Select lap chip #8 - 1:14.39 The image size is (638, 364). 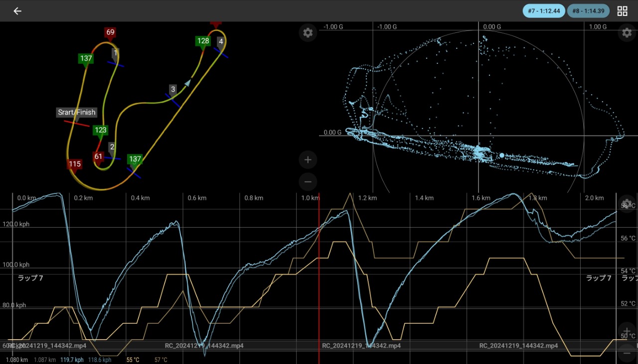tap(589, 11)
